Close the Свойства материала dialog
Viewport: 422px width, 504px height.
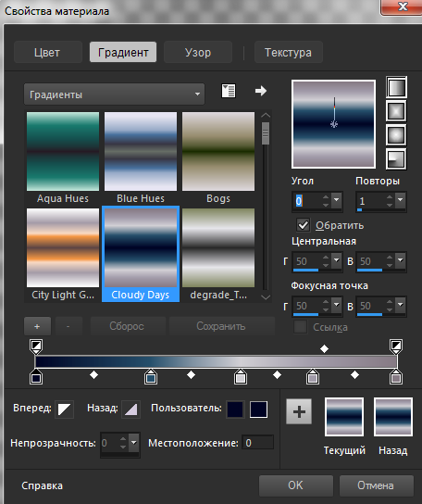pos(403,6)
